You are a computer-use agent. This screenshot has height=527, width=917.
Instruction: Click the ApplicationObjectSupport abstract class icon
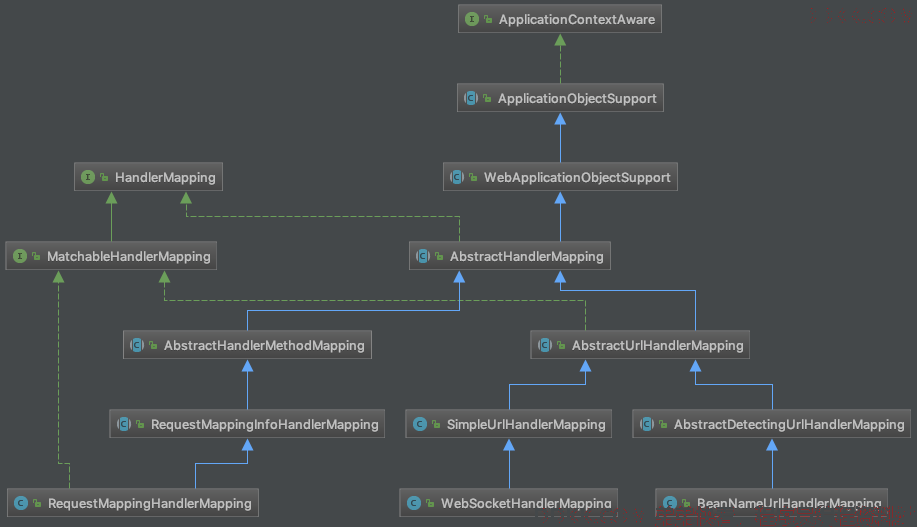click(471, 98)
